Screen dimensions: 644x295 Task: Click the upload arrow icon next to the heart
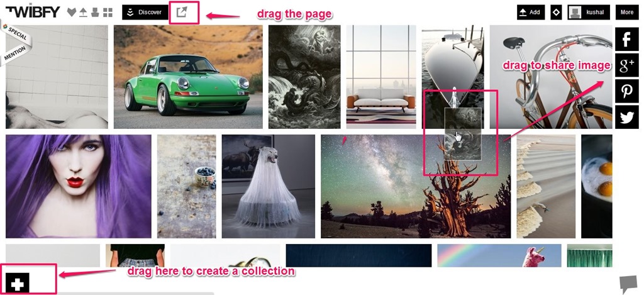click(84, 13)
